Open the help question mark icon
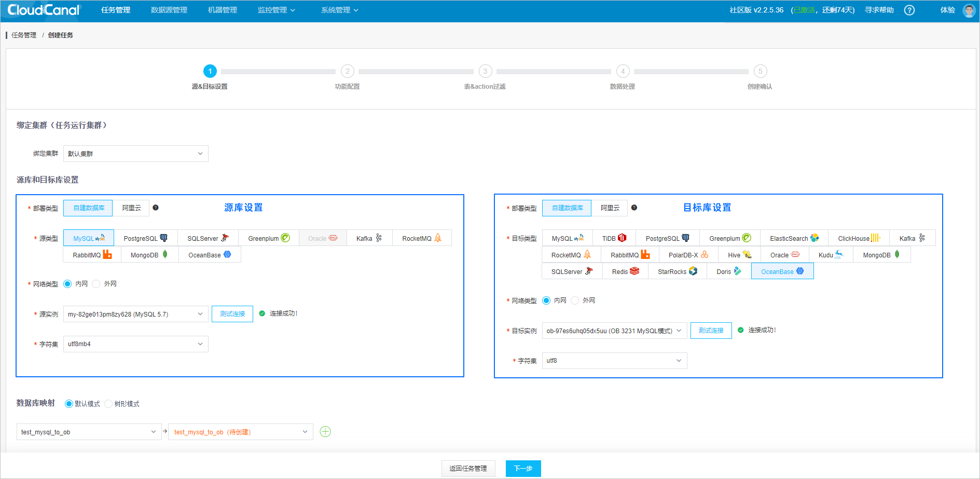Screen dimensions: 980x479 tap(909, 10)
